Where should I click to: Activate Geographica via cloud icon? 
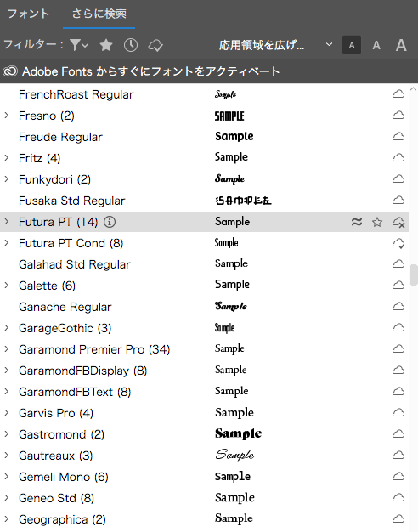coord(398,518)
